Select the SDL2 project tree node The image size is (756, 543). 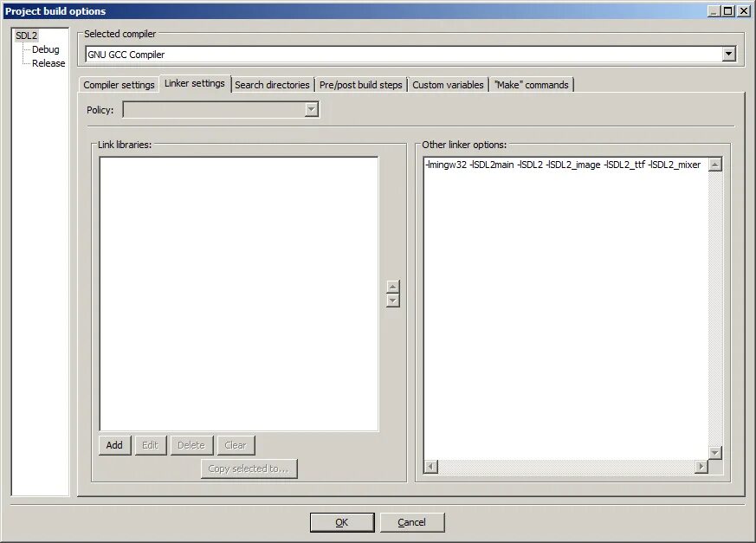(x=26, y=36)
